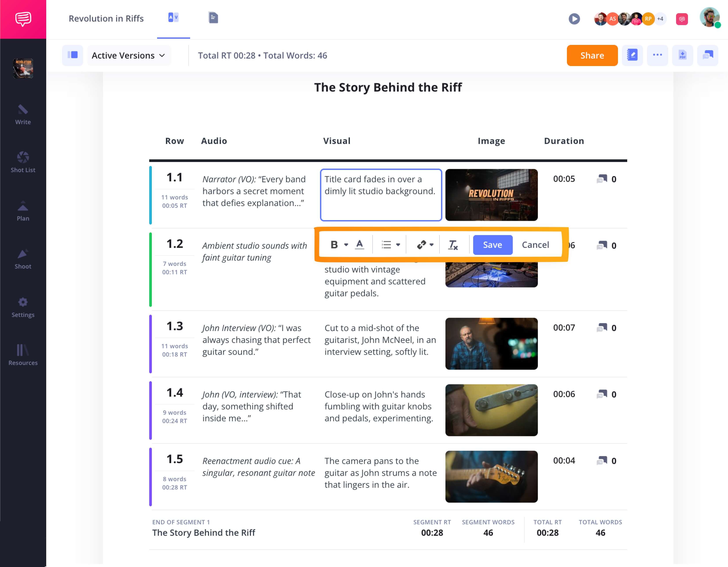Screen dimensions: 728x567
Task: Click the text color A icon
Action: coord(359,245)
